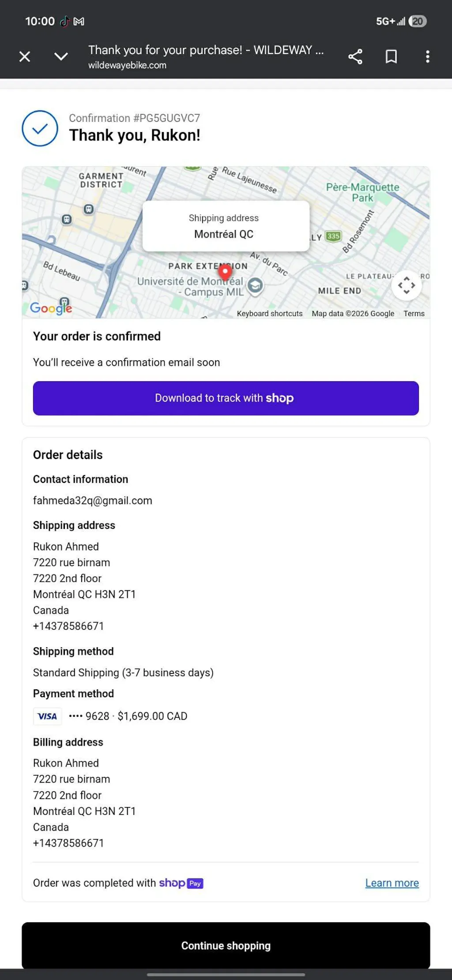The image size is (452, 980).
Task: Click the Shipping address Montréal QC card
Action: tap(226, 226)
